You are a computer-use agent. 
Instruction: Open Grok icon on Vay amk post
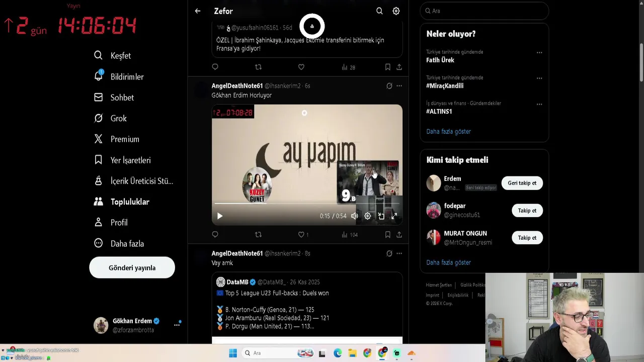(389, 253)
